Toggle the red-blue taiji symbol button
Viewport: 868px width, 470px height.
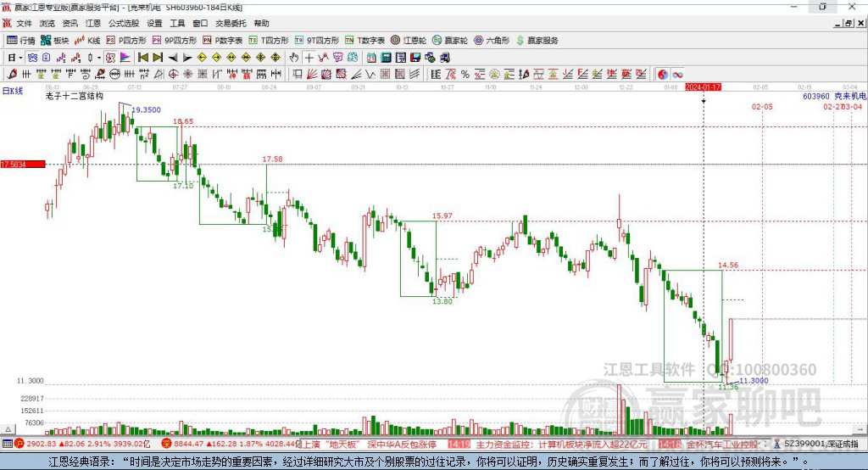tap(663, 75)
